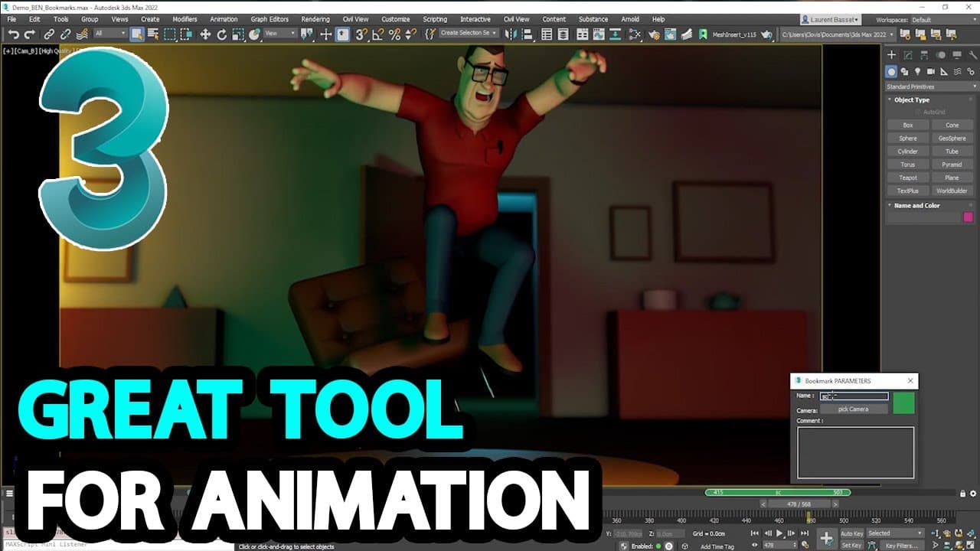
Task: Toggle the Enabled state indicator
Action: coord(658,546)
